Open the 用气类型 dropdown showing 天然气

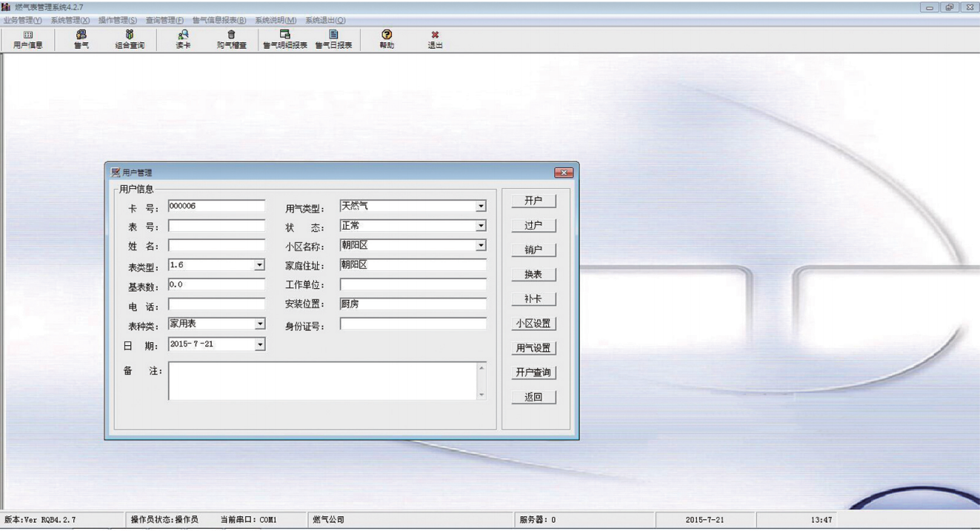(x=481, y=206)
